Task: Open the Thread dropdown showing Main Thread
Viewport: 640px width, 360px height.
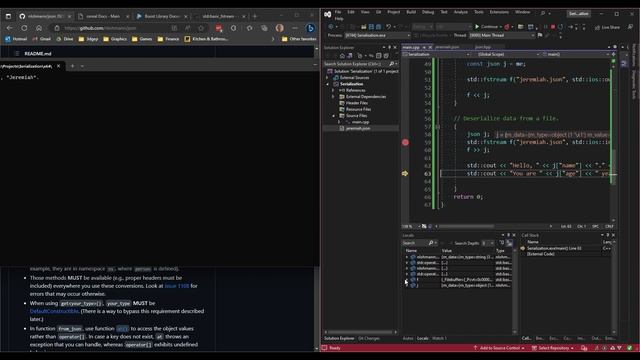Action: point(502,36)
